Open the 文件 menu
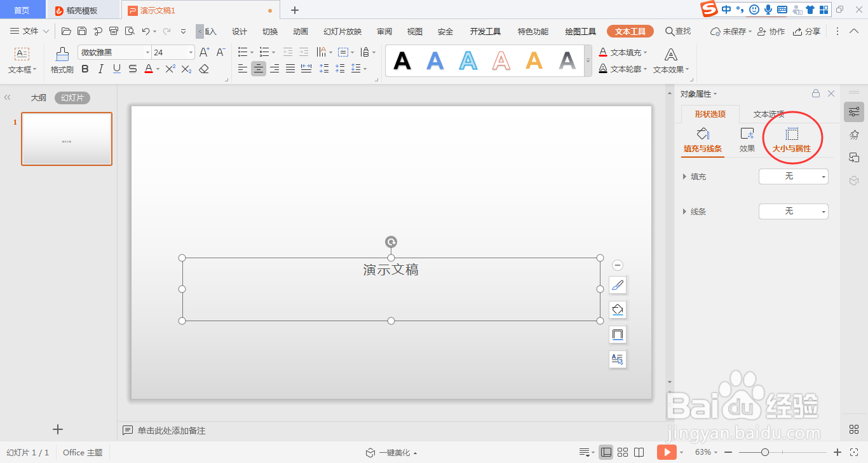Viewport: 868px width, 463px height. pyautogui.click(x=29, y=31)
